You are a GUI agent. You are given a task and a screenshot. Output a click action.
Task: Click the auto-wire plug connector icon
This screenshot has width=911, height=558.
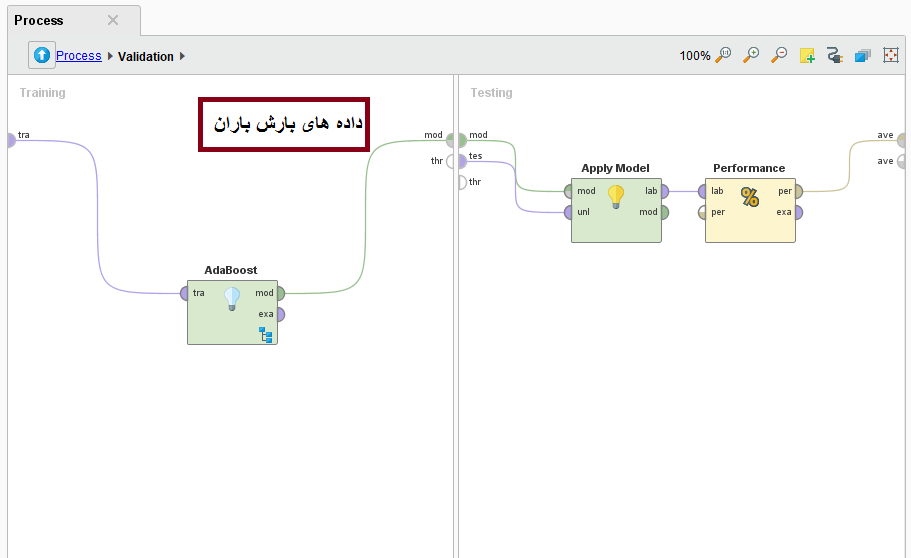pyautogui.click(x=835, y=56)
